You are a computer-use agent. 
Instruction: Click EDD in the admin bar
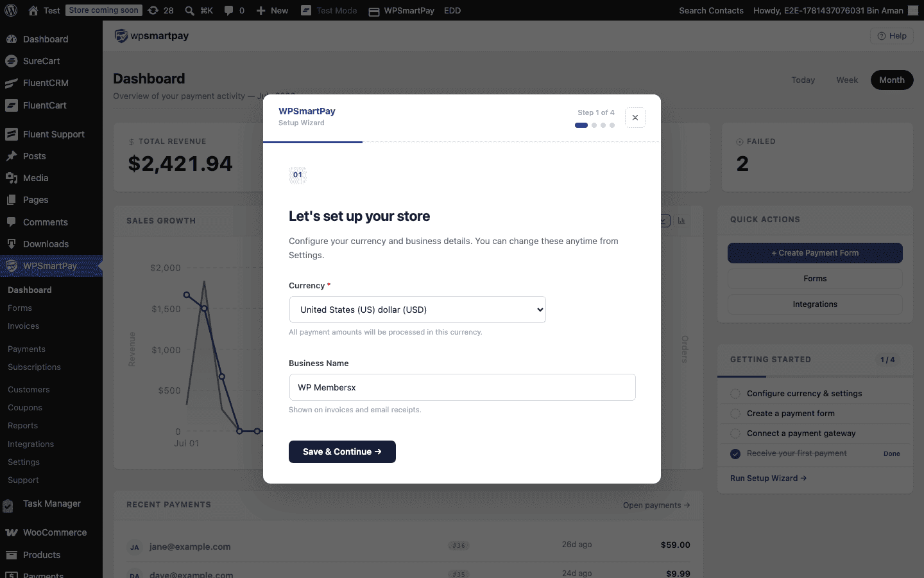[x=452, y=10]
